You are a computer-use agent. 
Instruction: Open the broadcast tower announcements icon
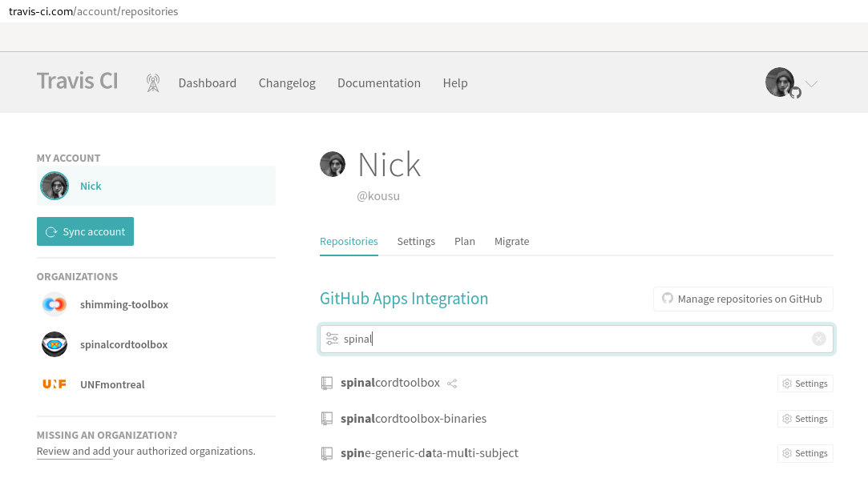click(153, 83)
